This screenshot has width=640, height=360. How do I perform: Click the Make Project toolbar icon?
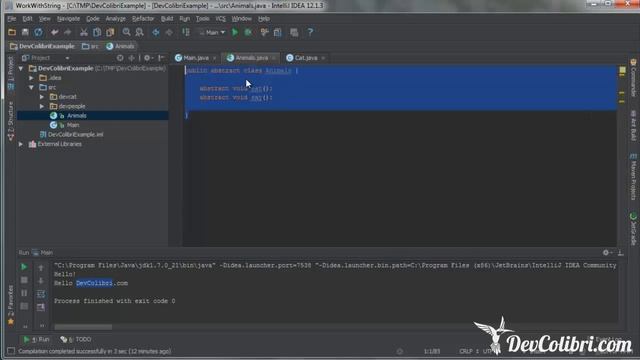coord(186,32)
